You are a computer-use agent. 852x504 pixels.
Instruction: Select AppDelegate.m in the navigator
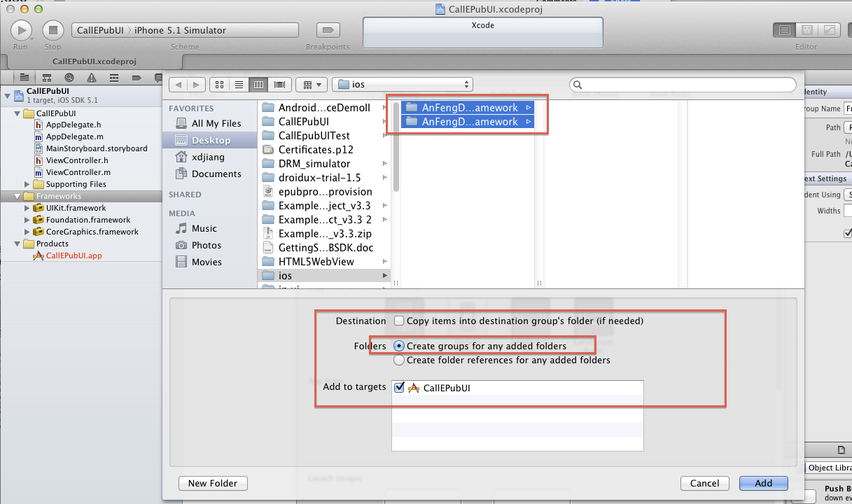click(x=74, y=136)
